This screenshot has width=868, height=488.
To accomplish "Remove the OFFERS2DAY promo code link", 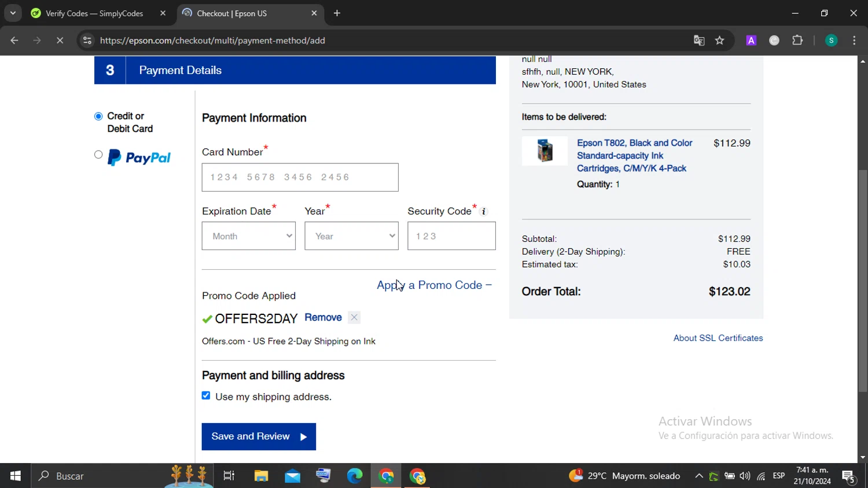I will click(x=323, y=317).
